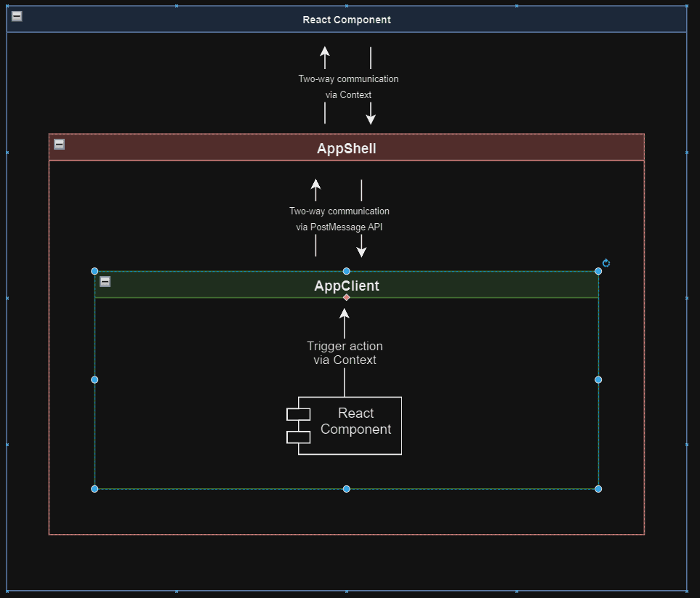Click the upper port rectangle on the component symbol
The height and width of the screenshot is (598, 700).
[297, 413]
